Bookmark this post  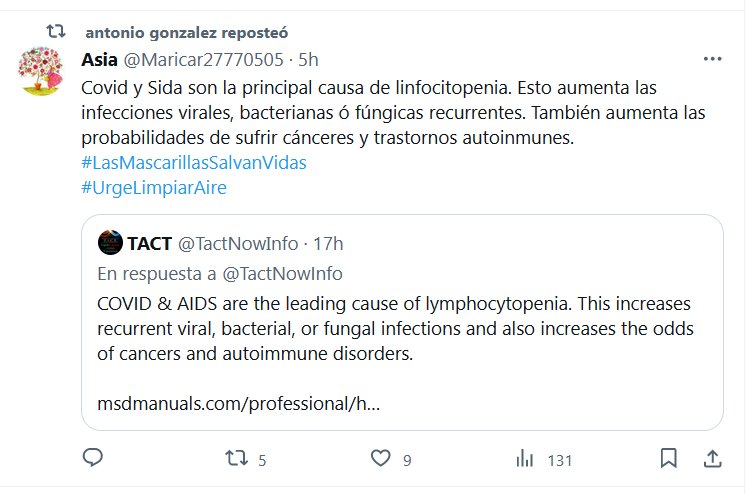(668, 458)
